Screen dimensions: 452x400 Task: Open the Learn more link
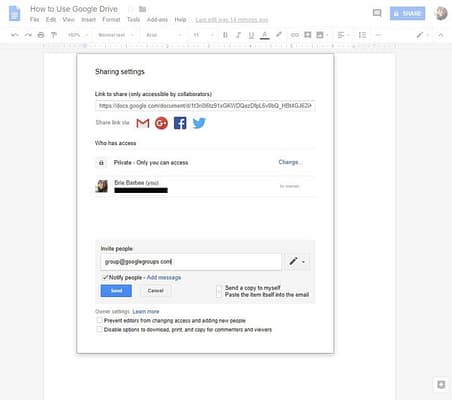click(x=146, y=311)
